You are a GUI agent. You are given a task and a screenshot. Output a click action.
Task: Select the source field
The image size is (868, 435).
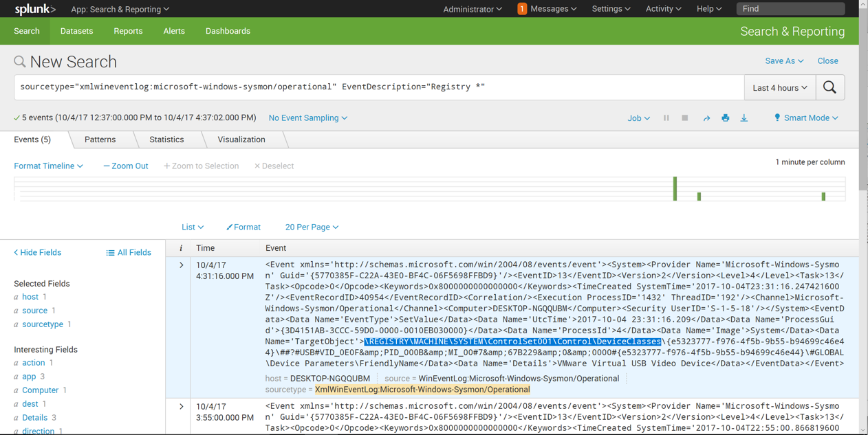tap(34, 311)
